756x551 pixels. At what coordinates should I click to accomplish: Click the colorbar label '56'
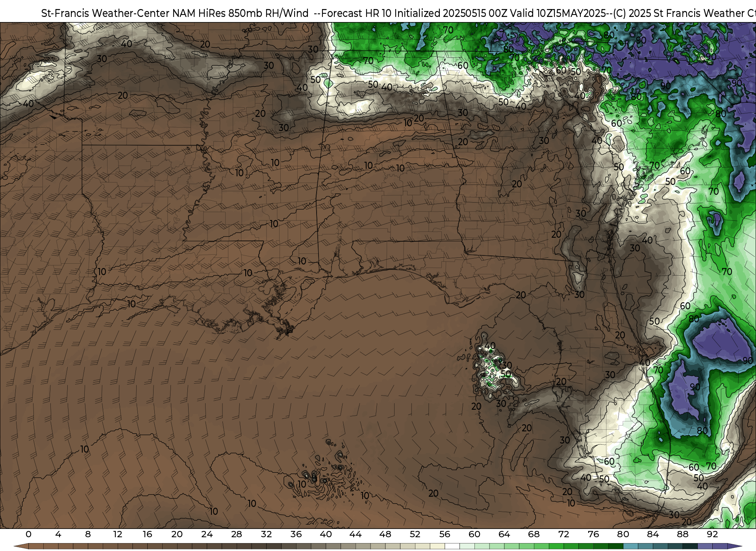(x=445, y=534)
